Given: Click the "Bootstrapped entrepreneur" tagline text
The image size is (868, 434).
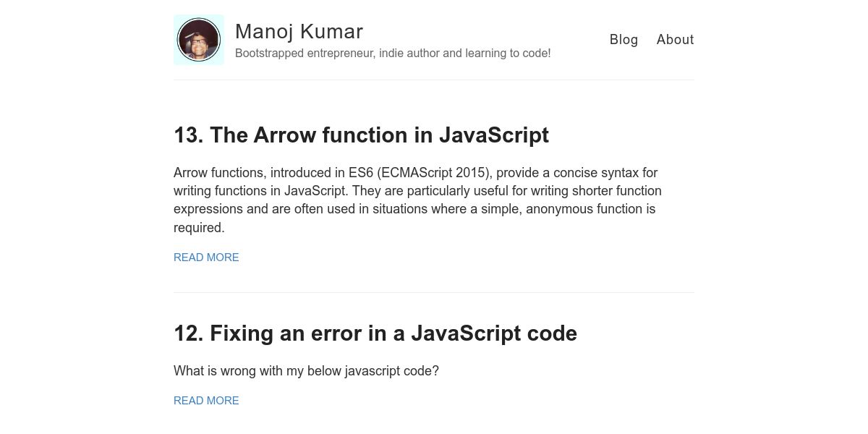Looking at the screenshot, I should coord(304,54).
